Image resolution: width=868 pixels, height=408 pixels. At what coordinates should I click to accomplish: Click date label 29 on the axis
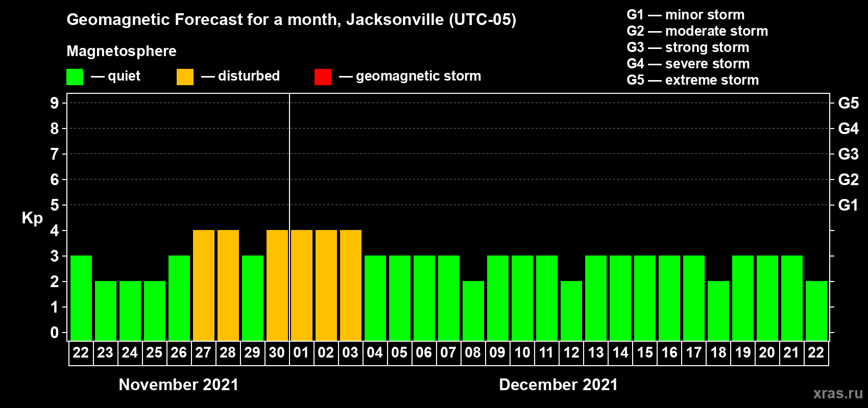pos(252,352)
